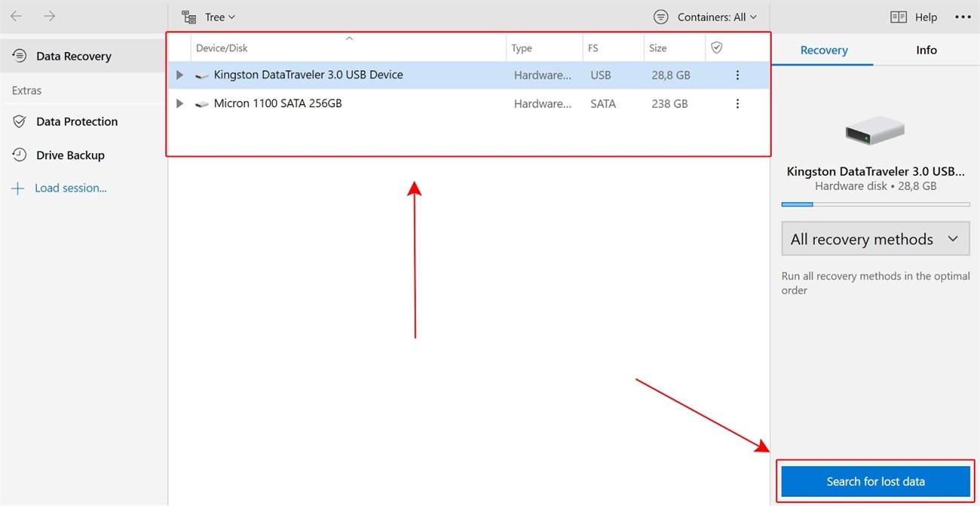Click the SATA file system cell
This screenshot has width=980, height=506.
point(603,104)
